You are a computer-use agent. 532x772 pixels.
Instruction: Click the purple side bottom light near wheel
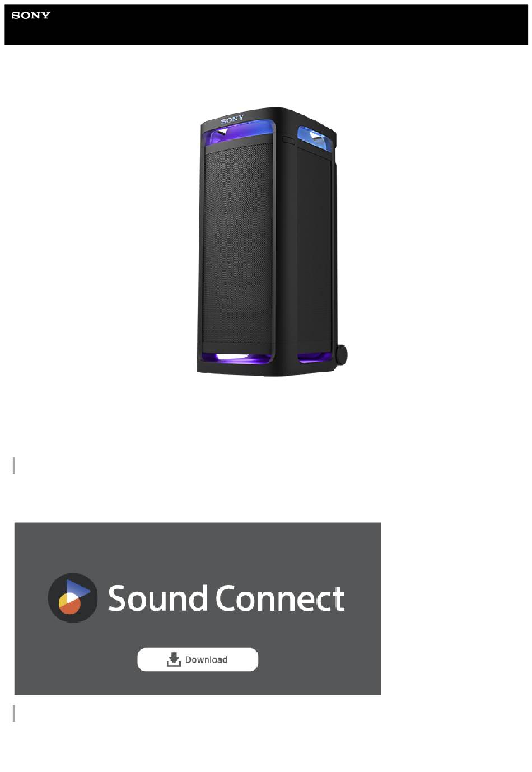pos(315,357)
